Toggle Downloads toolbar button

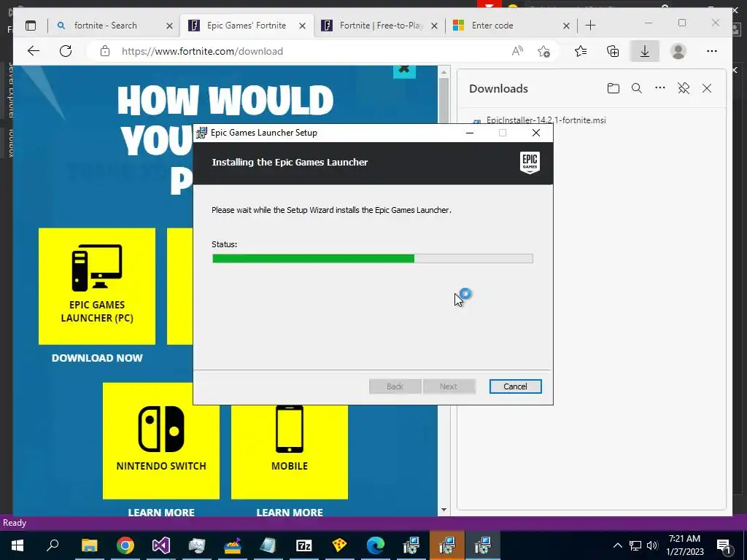(x=645, y=51)
